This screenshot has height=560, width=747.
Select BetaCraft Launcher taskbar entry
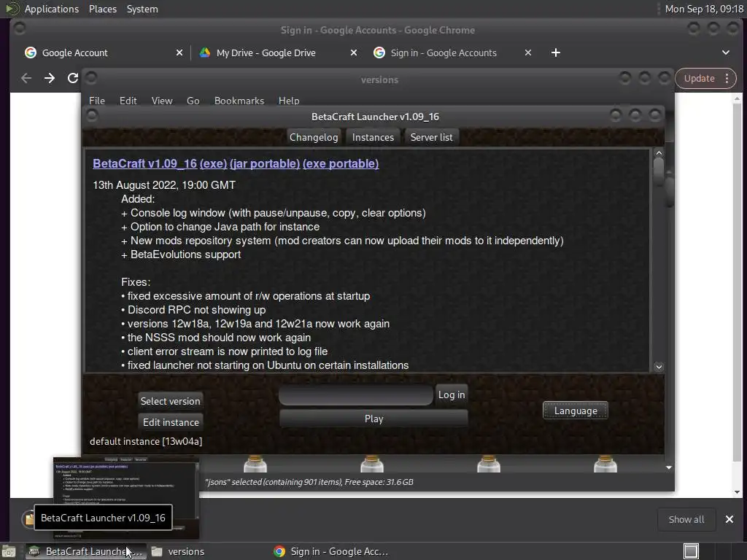tap(85, 551)
